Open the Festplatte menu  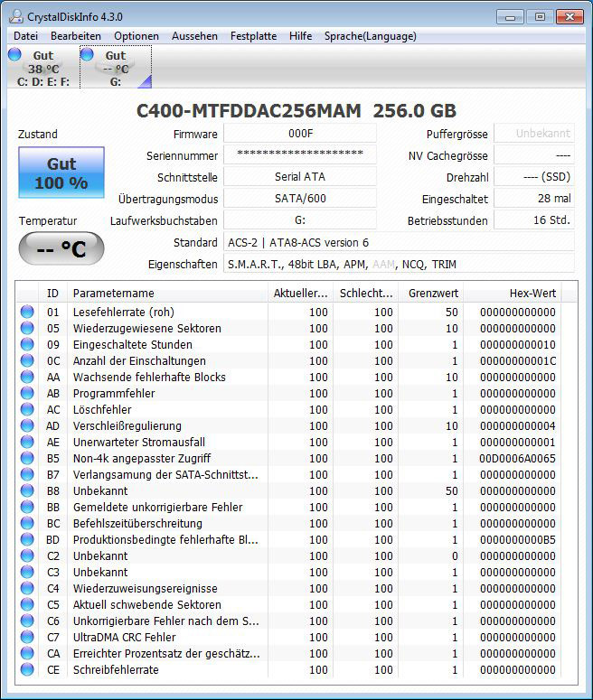click(253, 36)
